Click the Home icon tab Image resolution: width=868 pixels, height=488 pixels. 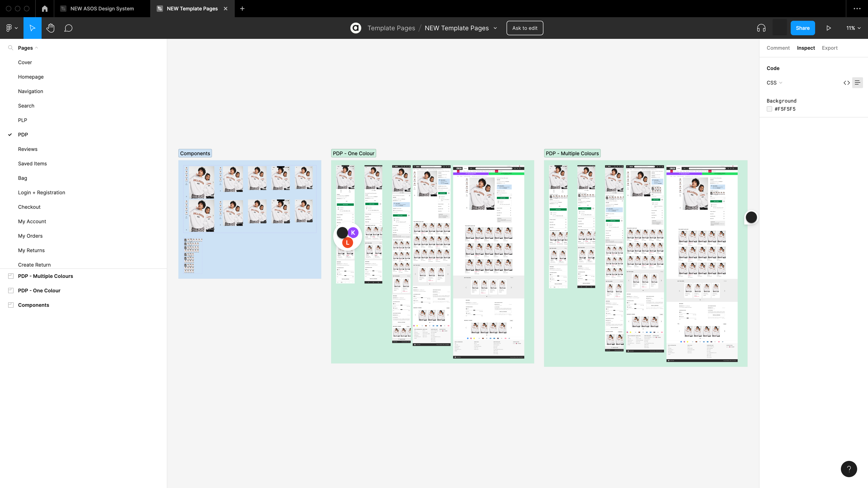[45, 8]
